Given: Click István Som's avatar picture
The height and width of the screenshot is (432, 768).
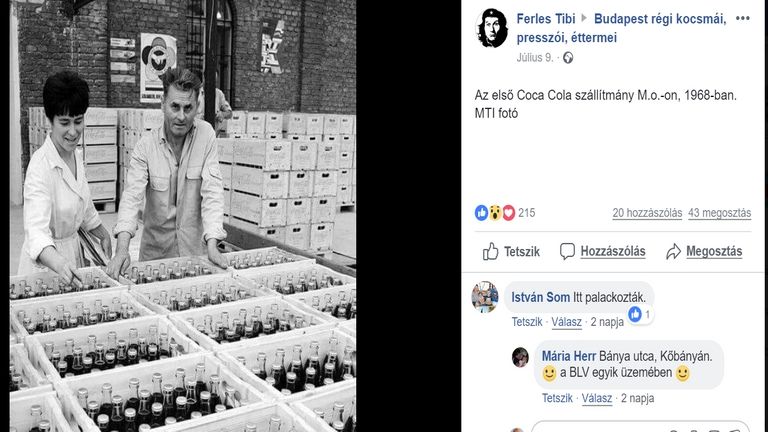Looking at the screenshot, I should (x=485, y=297).
